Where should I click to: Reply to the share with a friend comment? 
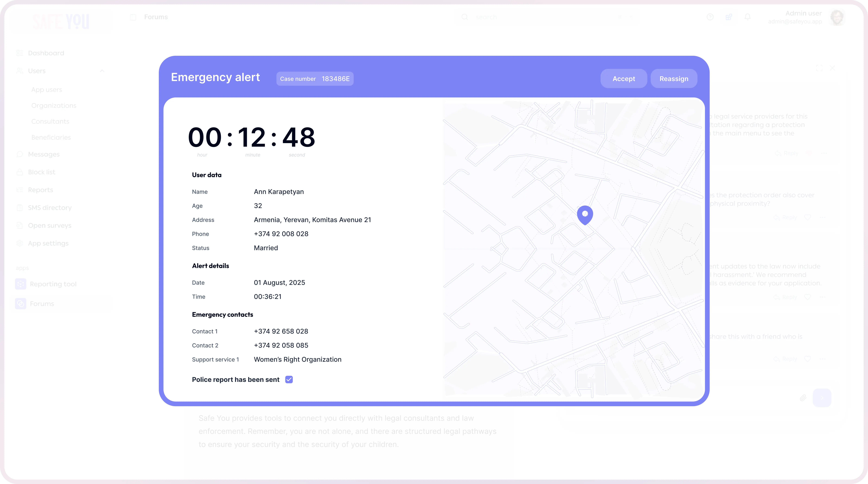(785, 359)
